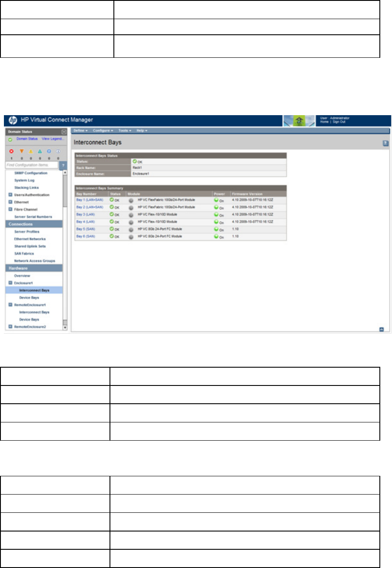Open Overview under Hardware
Screen dimensions: 392x568
tap(22, 276)
